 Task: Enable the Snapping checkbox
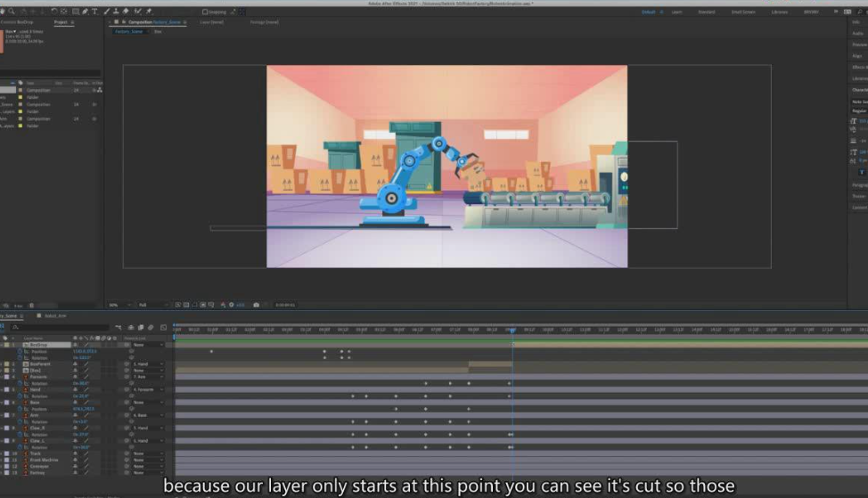click(204, 12)
